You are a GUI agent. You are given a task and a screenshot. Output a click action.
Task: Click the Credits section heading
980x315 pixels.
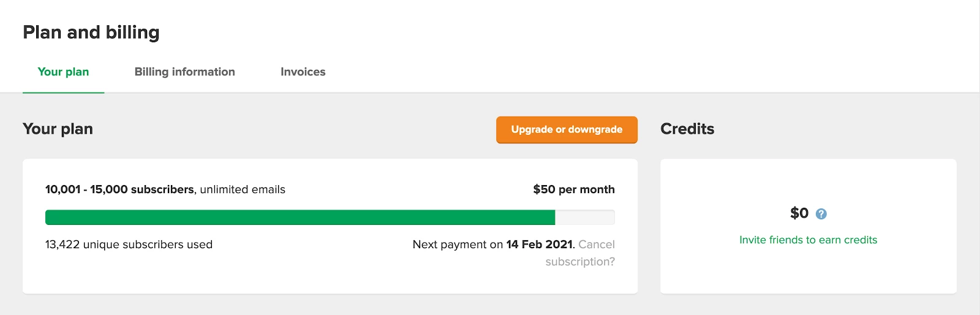687,129
